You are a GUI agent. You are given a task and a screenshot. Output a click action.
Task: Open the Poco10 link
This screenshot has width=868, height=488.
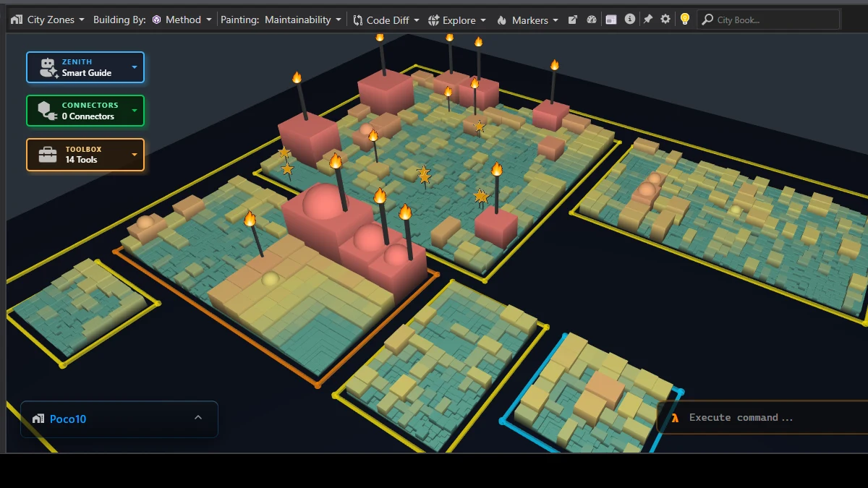[x=68, y=419]
